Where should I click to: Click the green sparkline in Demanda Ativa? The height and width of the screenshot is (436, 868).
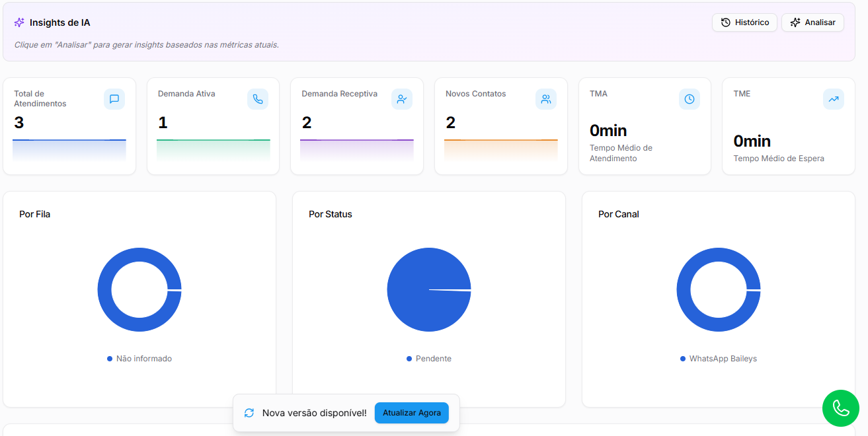point(214,150)
